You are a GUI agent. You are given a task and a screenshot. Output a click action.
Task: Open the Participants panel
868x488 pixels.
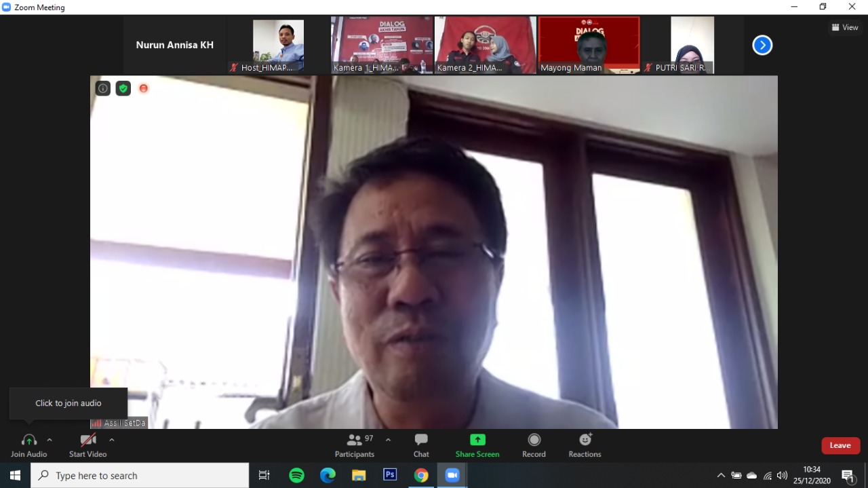354,445
